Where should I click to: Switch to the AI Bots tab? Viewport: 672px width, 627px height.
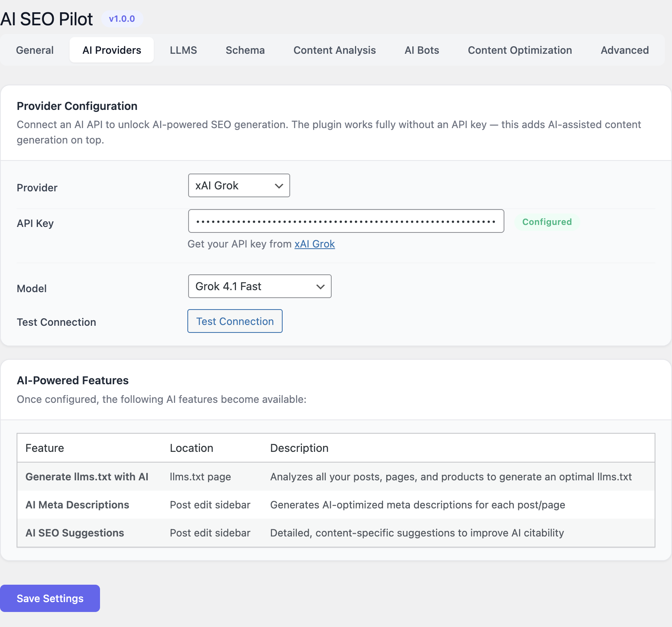(x=422, y=50)
